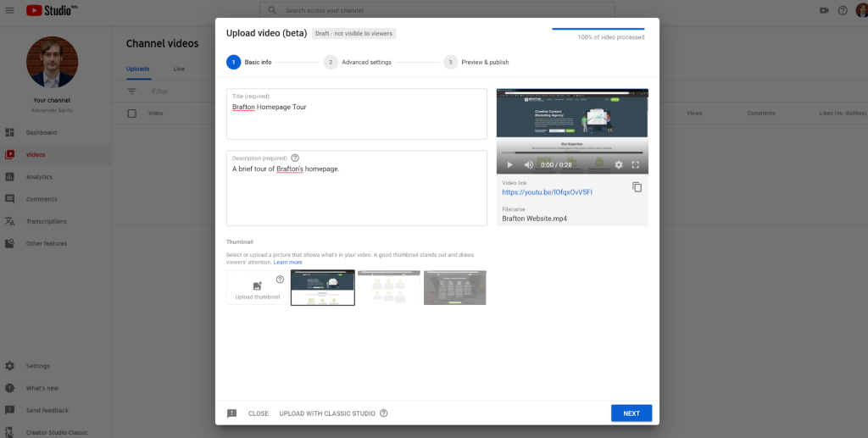Screen dimensions: 868x438
Task: Select the first auto-generated thumbnail
Action: 322,288
